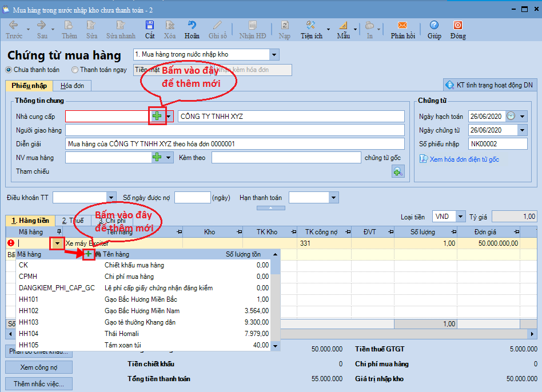Click Số ngày được nợ field
The width and height of the screenshot is (542, 392).
point(193,198)
